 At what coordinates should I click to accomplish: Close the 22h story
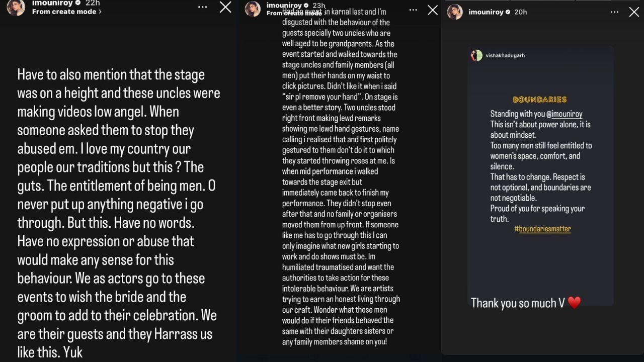click(x=225, y=7)
